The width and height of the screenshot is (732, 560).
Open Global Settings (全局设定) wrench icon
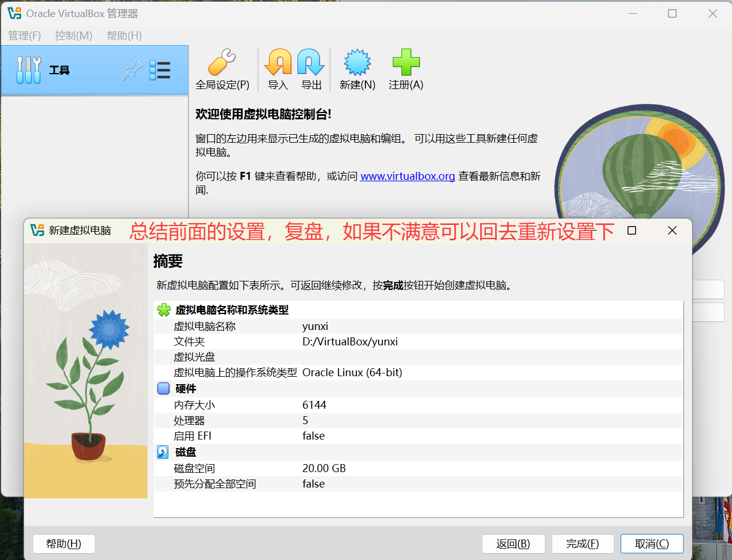pyautogui.click(x=222, y=63)
